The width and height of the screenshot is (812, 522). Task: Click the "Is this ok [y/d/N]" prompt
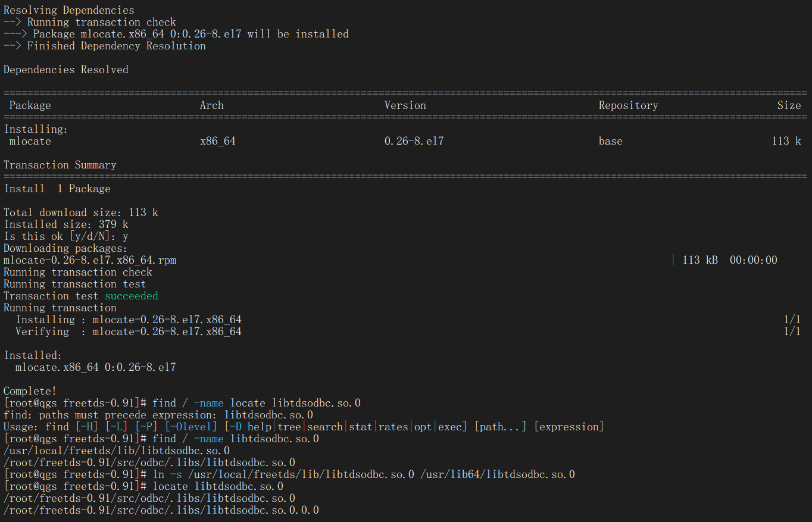[x=65, y=236]
